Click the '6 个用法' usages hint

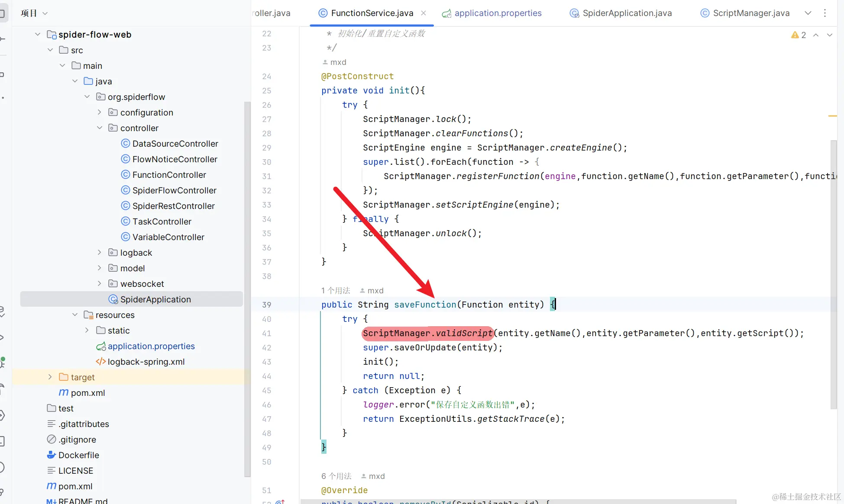coord(336,476)
